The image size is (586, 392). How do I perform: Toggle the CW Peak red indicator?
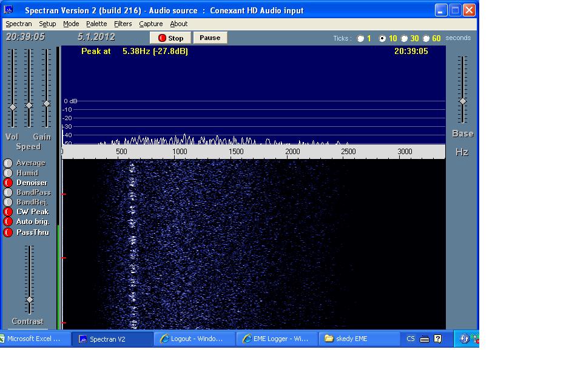8,212
